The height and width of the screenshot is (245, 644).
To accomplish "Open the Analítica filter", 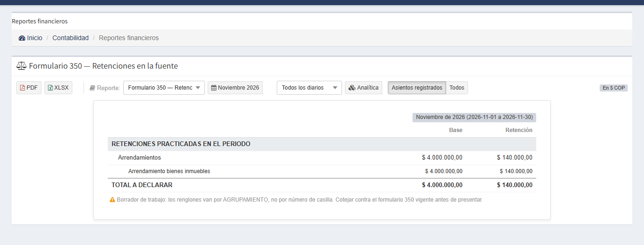I will click(364, 88).
